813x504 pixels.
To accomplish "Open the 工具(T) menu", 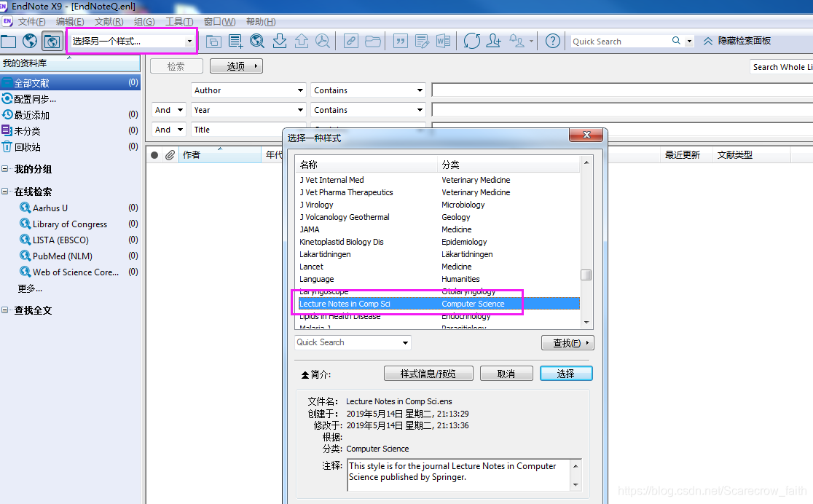I will click(179, 22).
